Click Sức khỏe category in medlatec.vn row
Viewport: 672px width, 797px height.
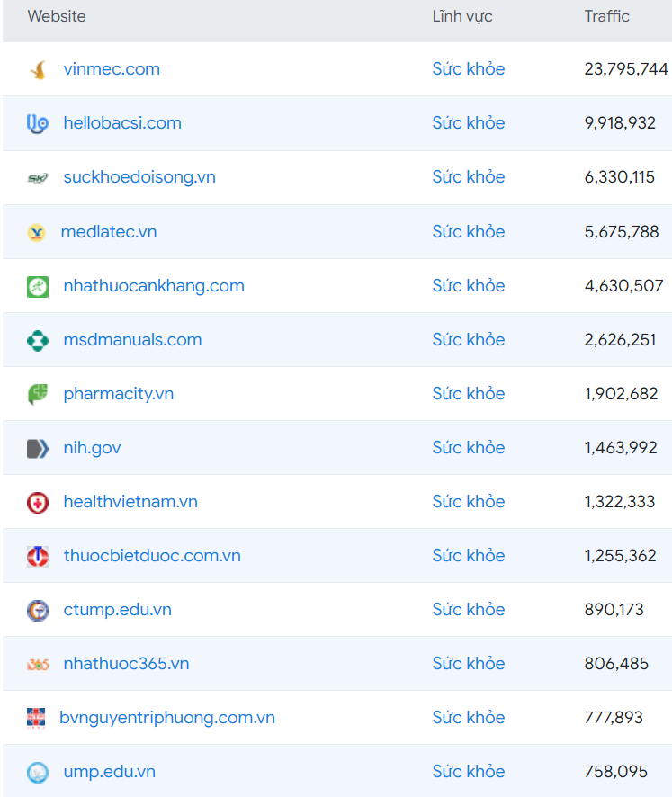(469, 231)
